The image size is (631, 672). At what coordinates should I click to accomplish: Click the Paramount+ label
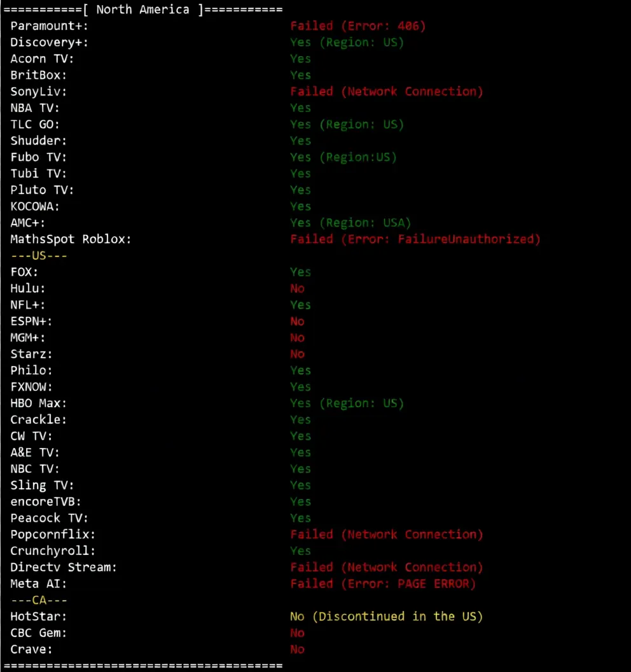pos(49,26)
